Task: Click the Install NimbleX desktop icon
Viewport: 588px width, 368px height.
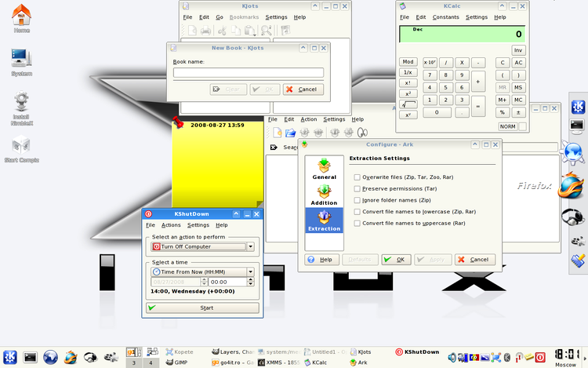Action: (x=21, y=101)
